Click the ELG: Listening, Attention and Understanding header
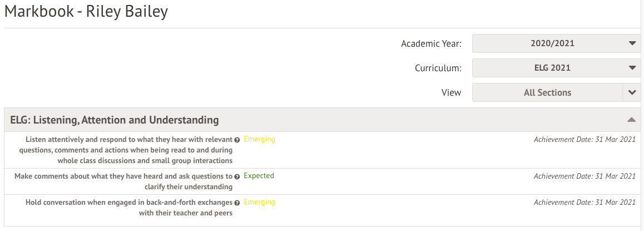Viewport: 644px width, 231px height. (115, 120)
